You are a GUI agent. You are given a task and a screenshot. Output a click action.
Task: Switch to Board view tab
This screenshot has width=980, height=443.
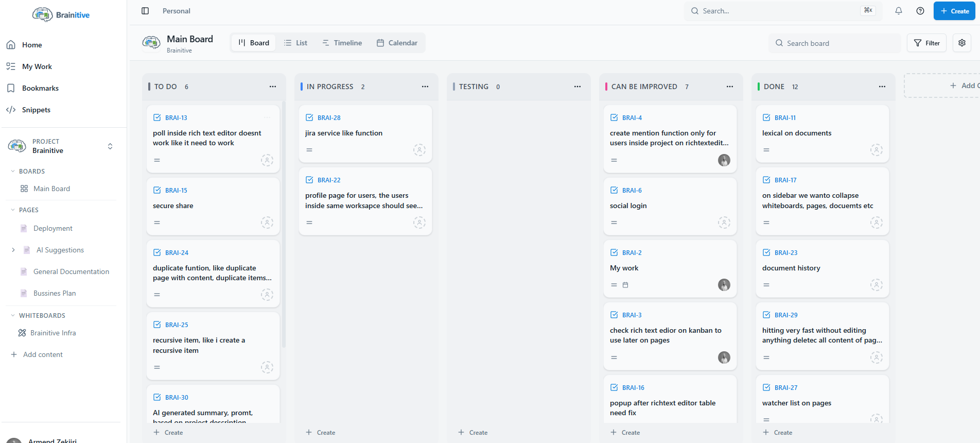[x=254, y=43]
